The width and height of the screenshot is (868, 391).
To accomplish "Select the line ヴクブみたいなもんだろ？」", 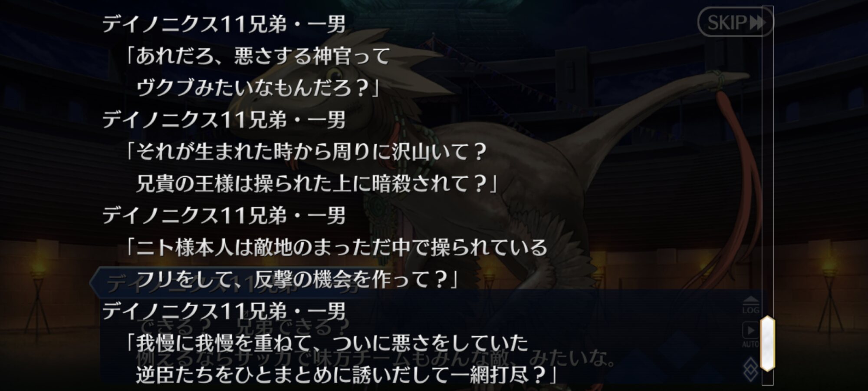I will [x=259, y=88].
